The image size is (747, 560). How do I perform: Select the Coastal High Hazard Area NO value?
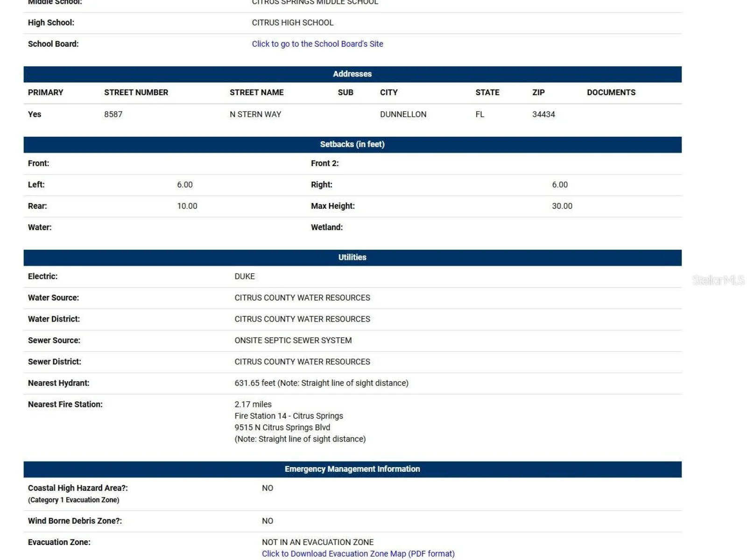tap(268, 488)
